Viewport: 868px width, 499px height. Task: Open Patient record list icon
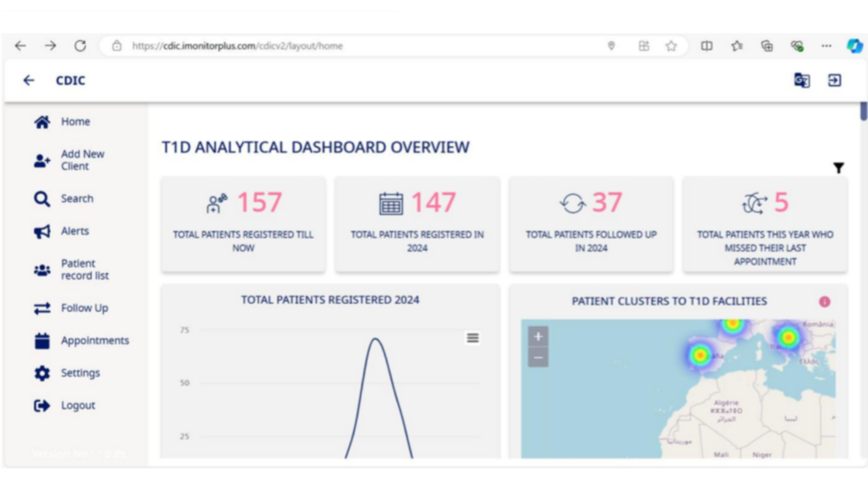coord(42,269)
